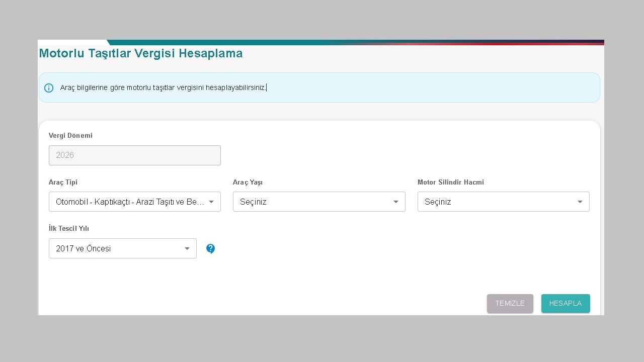This screenshot has height=362, width=644.
Task: Expand the Motor Silindir Hacmi dropdown
Action: tap(498, 202)
